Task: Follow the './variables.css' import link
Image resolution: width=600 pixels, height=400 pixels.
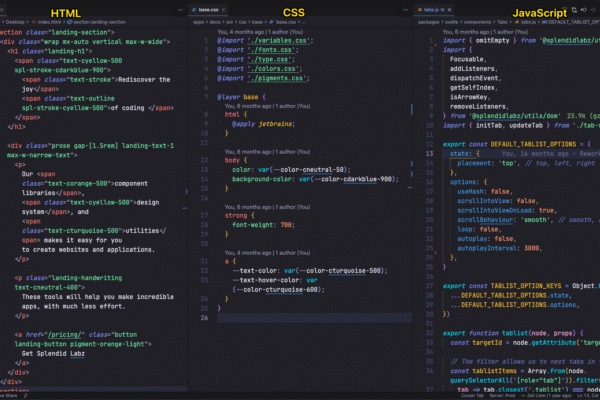Action: tap(280, 41)
